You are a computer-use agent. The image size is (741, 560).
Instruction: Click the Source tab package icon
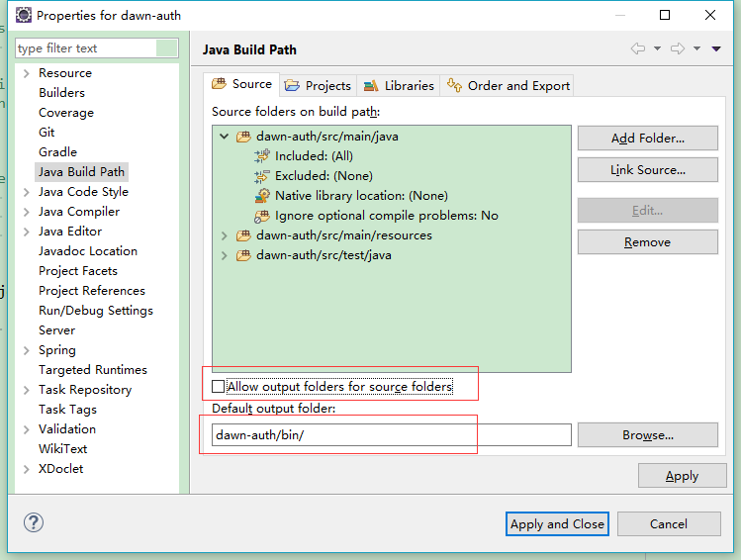tap(219, 84)
